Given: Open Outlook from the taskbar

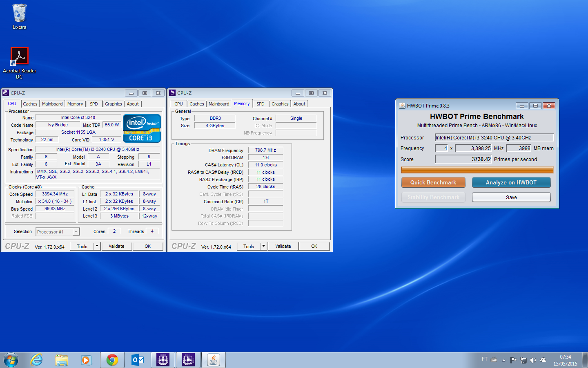Looking at the screenshot, I should [x=138, y=360].
